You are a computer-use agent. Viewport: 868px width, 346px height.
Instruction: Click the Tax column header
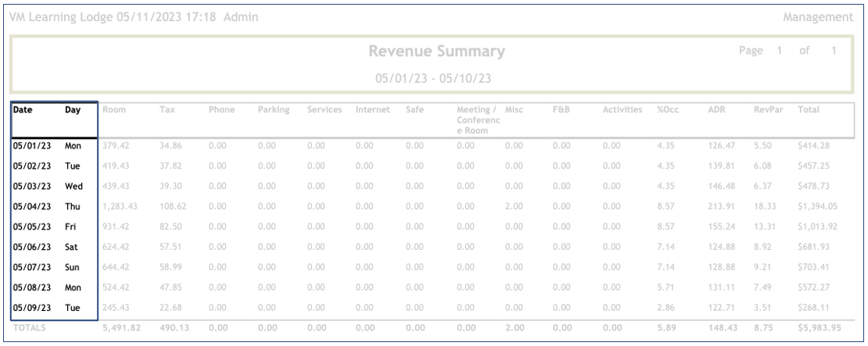point(166,111)
